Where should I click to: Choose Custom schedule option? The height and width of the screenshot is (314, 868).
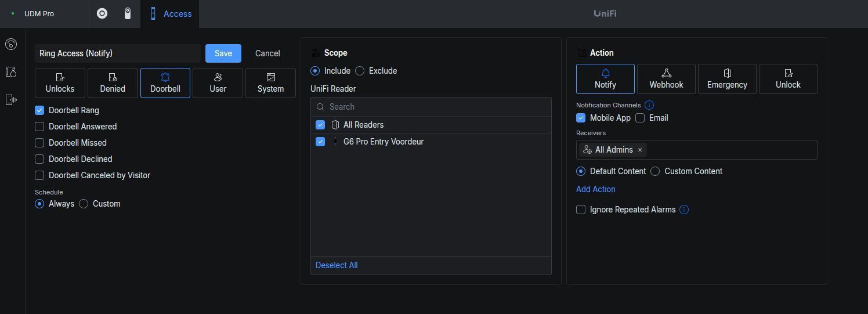coord(84,204)
